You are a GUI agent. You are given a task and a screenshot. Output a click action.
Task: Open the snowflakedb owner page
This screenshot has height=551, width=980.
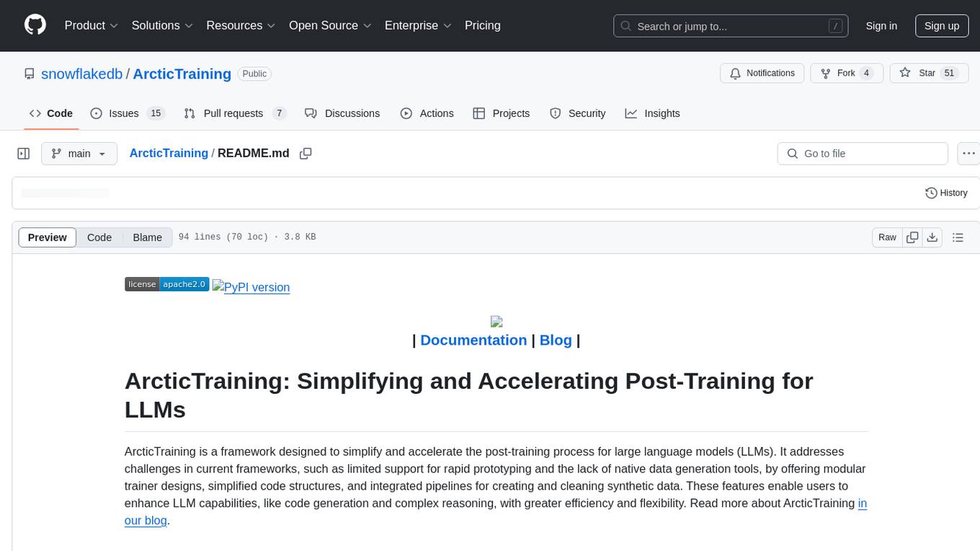tap(82, 74)
